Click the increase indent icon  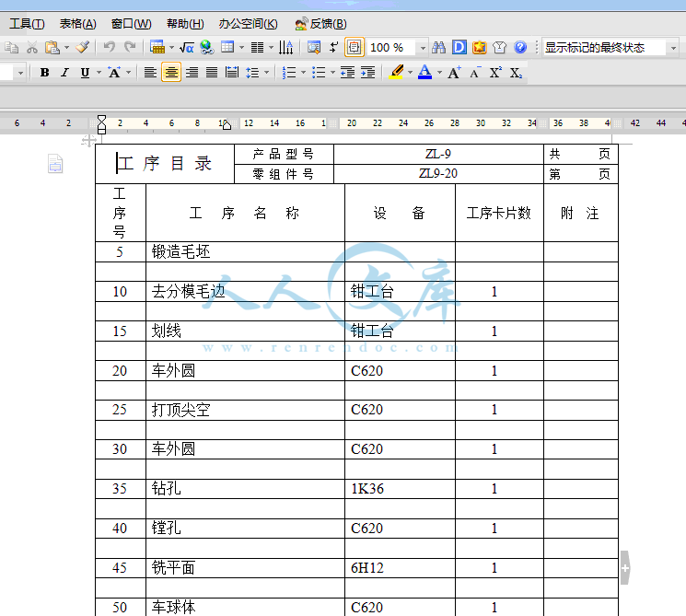[368, 72]
